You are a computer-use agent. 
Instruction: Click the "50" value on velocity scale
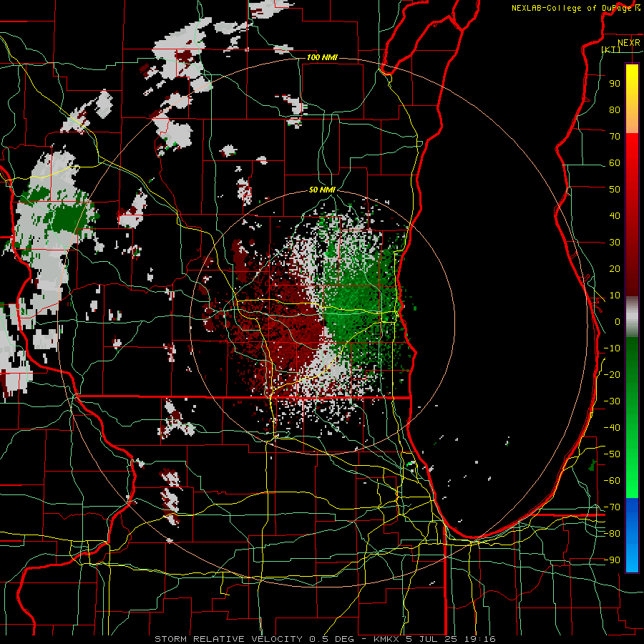[x=615, y=190]
